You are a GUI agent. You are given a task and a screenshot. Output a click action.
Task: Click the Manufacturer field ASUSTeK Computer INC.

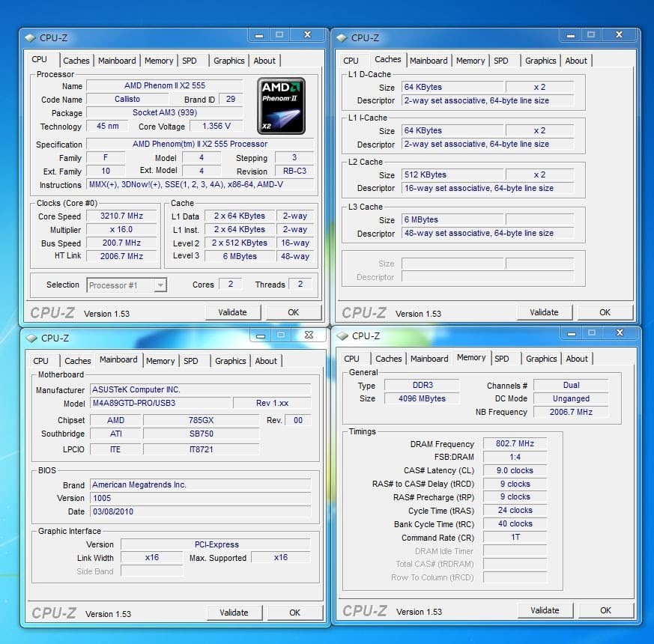200,389
